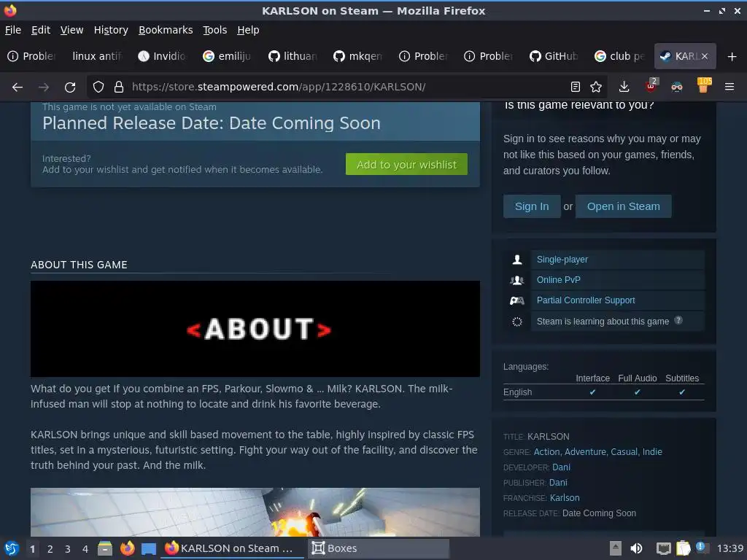
Task: Open Partial Controller Support link
Action: click(x=586, y=300)
